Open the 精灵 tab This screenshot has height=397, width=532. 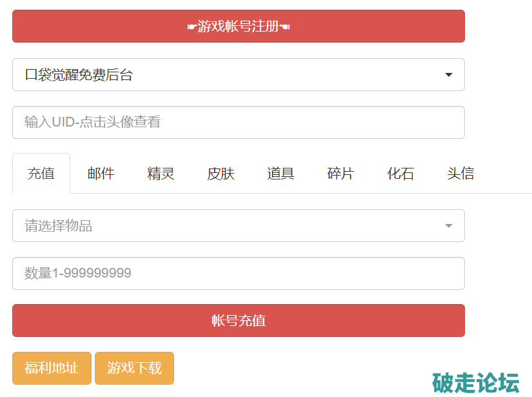coord(161,174)
